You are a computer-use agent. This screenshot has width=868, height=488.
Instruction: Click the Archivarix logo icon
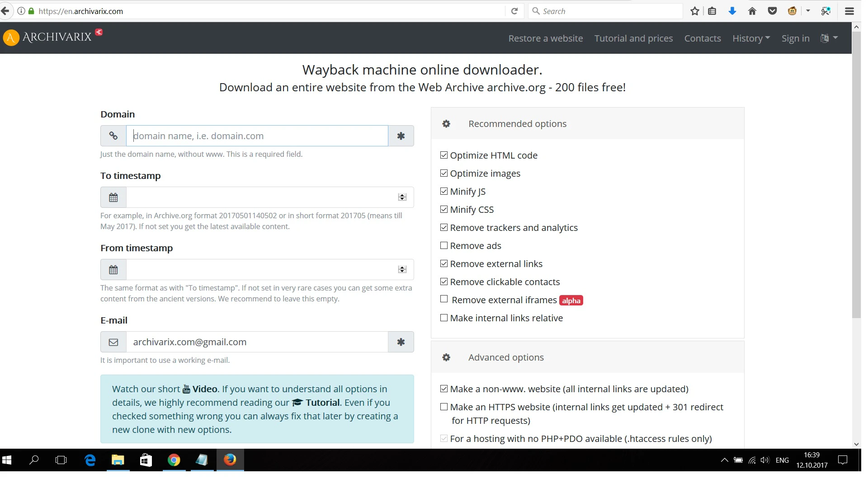click(11, 38)
